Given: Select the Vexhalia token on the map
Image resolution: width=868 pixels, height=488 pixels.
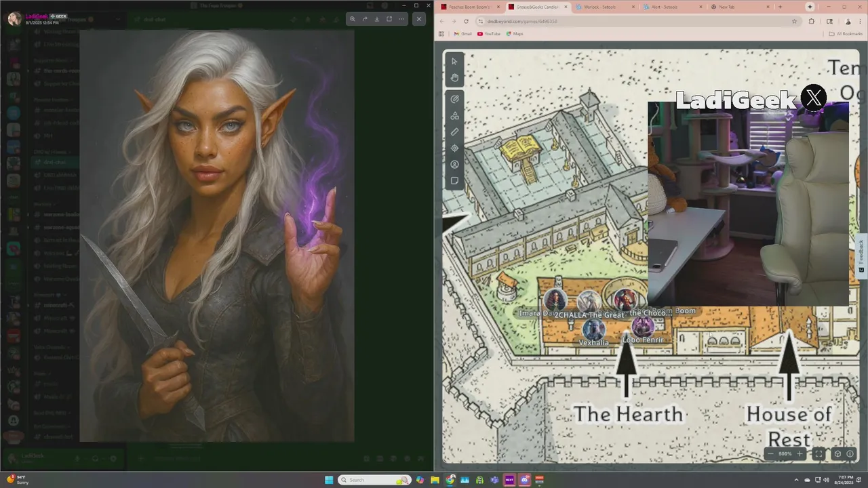Looking at the screenshot, I should click(593, 330).
